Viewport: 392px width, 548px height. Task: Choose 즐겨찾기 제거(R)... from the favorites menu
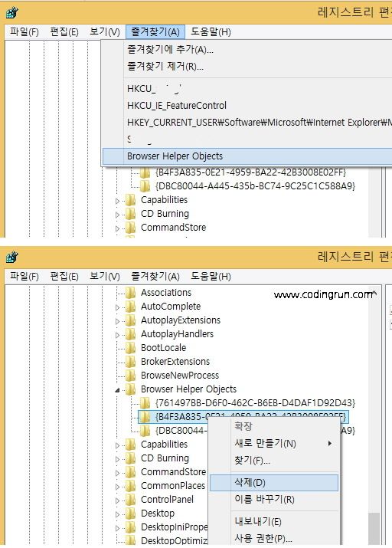click(165, 66)
